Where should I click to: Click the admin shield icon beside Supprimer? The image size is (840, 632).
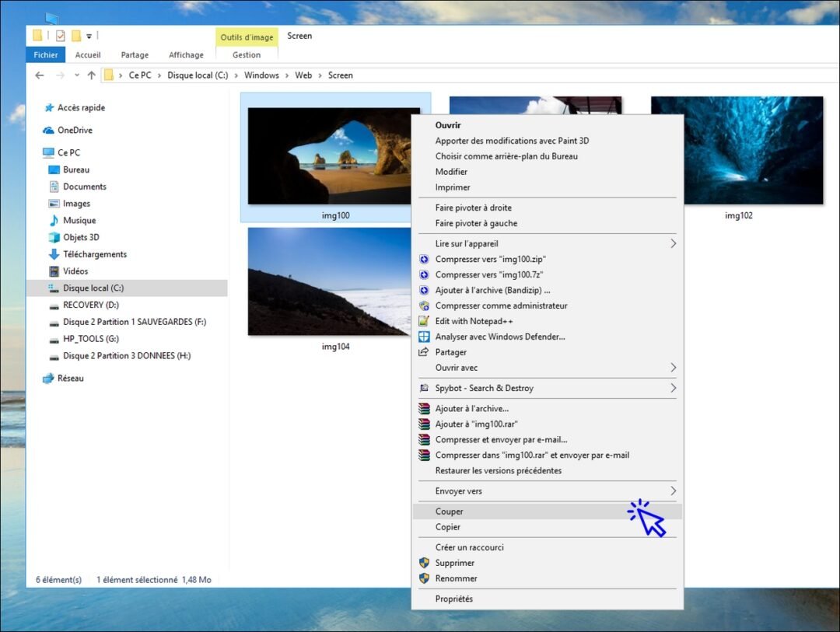pos(424,563)
